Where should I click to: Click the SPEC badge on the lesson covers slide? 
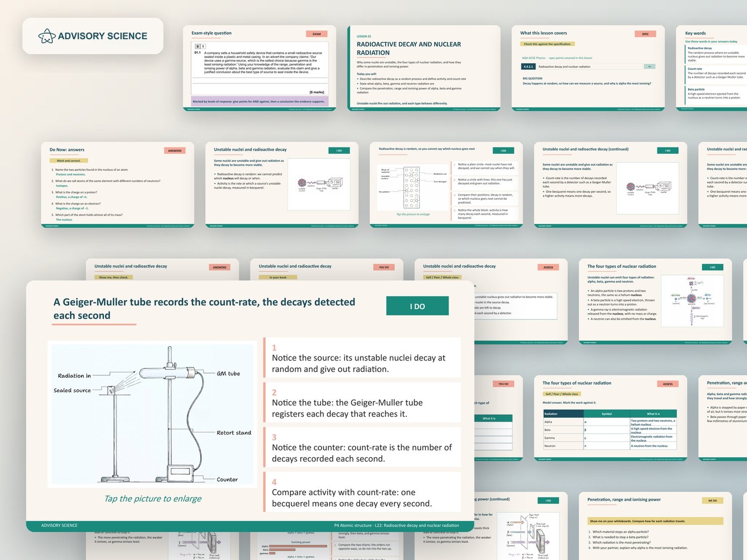(x=645, y=34)
